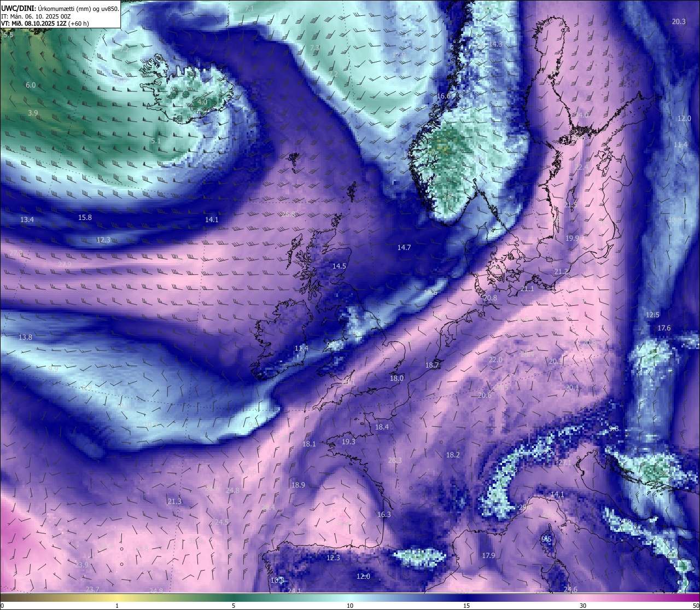Screen dimensions: 700x610
Task: Click the 17.6 value label
Action: pyautogui.click(x=664, y=328)
